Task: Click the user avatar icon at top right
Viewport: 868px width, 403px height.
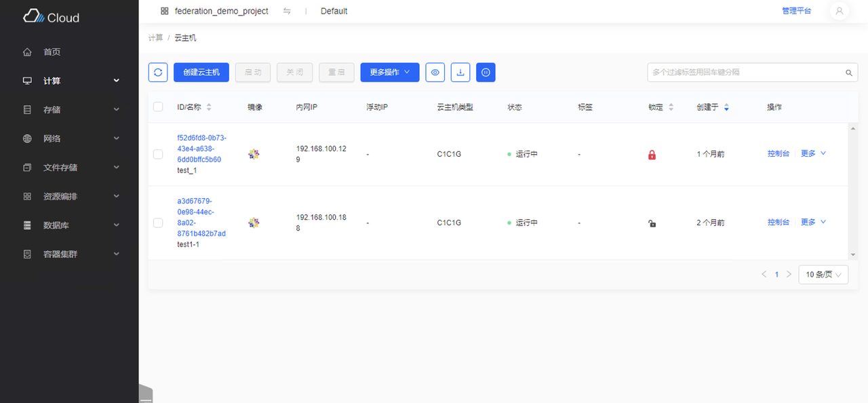Action: point(840,11)
